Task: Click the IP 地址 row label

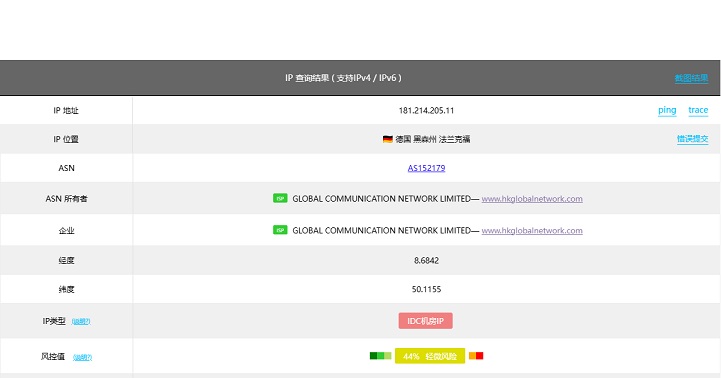Action: tap(66, 110)
